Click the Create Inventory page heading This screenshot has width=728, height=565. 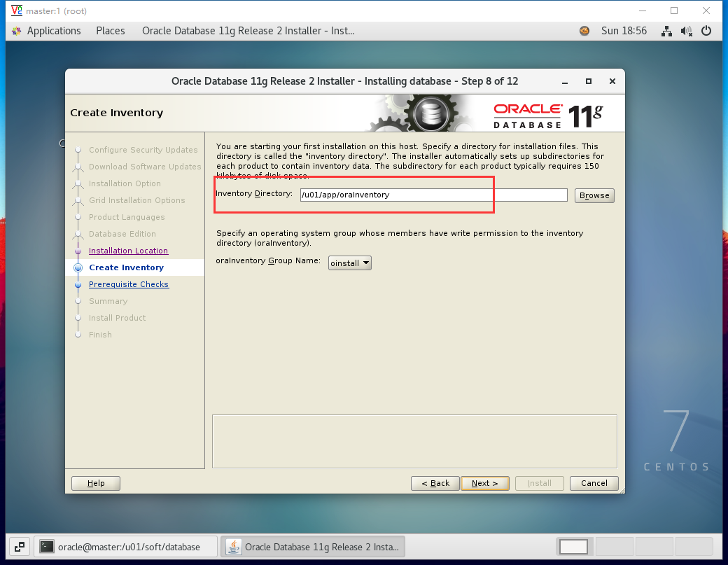point(116,113)
